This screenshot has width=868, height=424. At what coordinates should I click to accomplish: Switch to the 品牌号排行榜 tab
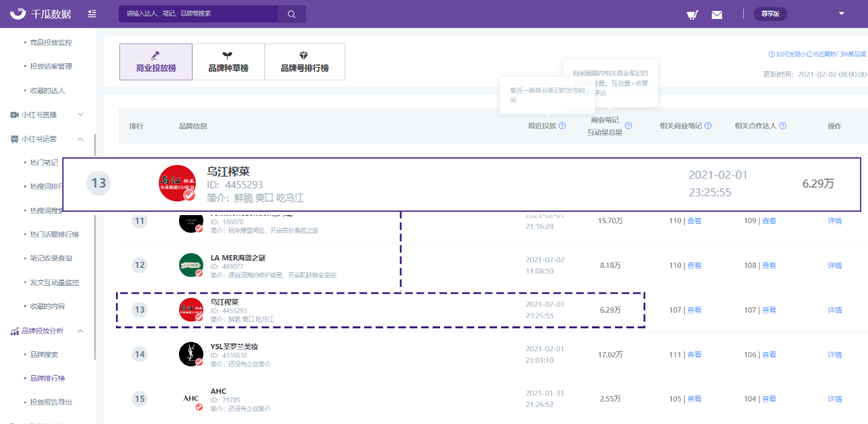[304, 62]
